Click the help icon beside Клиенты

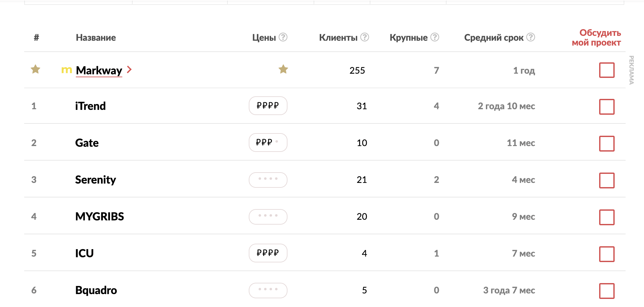(x=365, y=37)
